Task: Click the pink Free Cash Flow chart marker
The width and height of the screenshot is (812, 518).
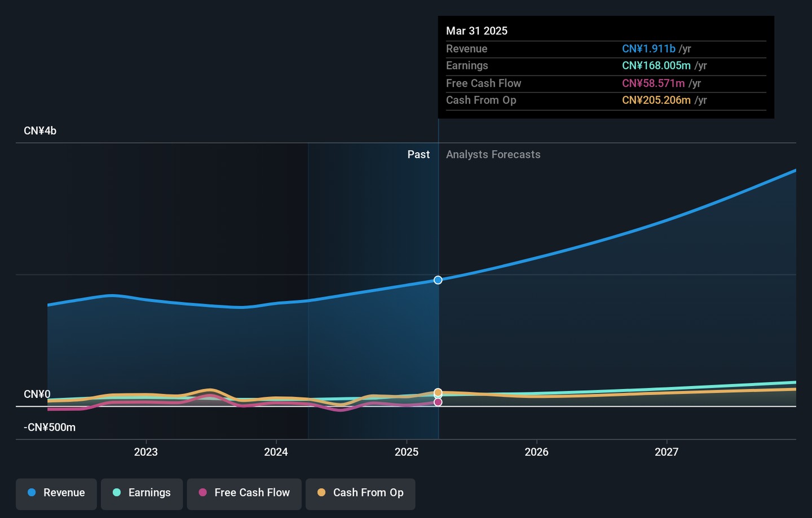Action: (x=438, y=402)
